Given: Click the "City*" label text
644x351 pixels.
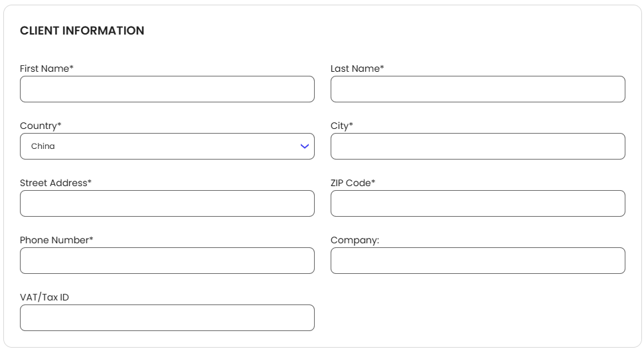Looking at the screenshot, I should 342,126.
